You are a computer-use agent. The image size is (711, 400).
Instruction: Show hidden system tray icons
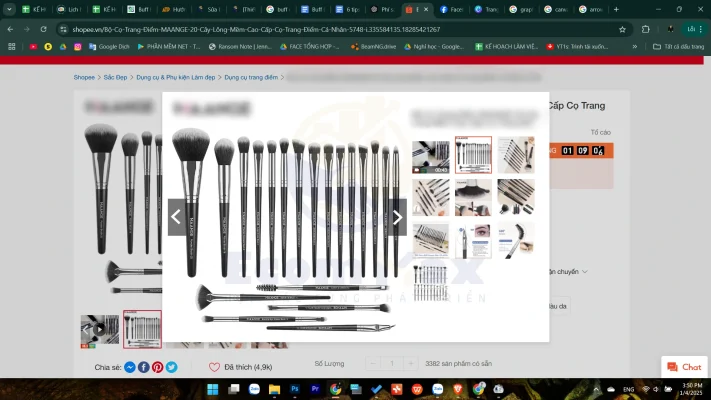point(596,389)
